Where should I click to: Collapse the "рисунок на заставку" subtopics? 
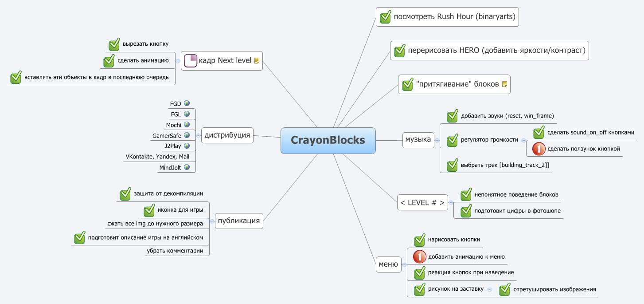click(489, 289)
